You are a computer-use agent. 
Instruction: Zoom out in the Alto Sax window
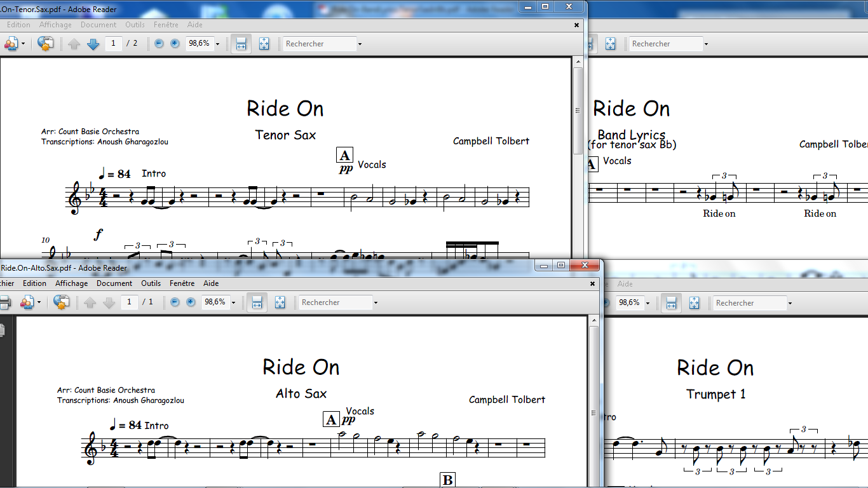tap(175, 302)
